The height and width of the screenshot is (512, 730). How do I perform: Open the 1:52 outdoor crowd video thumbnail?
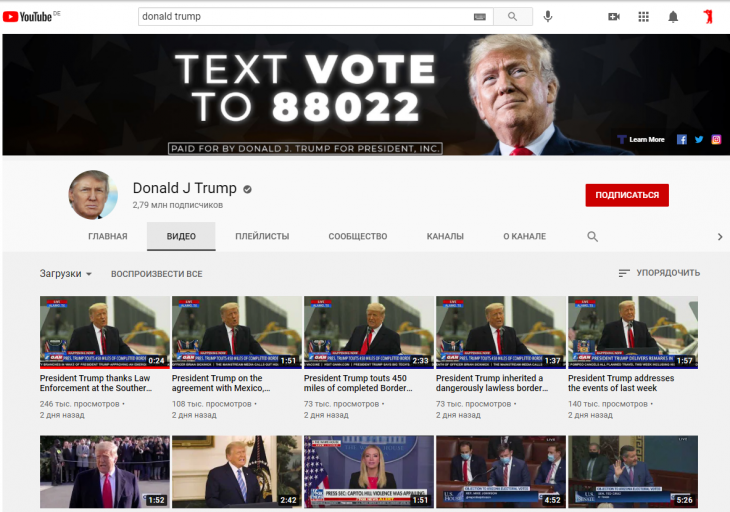point(105,472)
